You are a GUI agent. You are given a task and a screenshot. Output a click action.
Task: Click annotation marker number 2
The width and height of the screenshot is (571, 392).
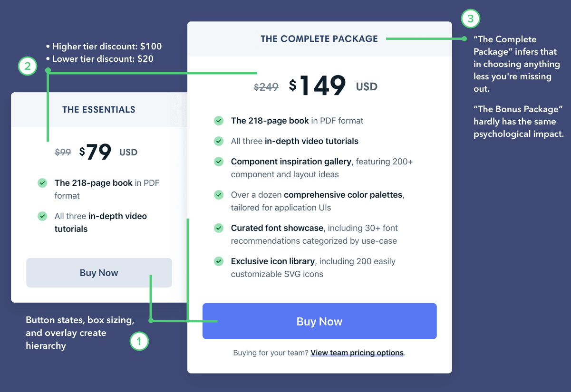27,66
